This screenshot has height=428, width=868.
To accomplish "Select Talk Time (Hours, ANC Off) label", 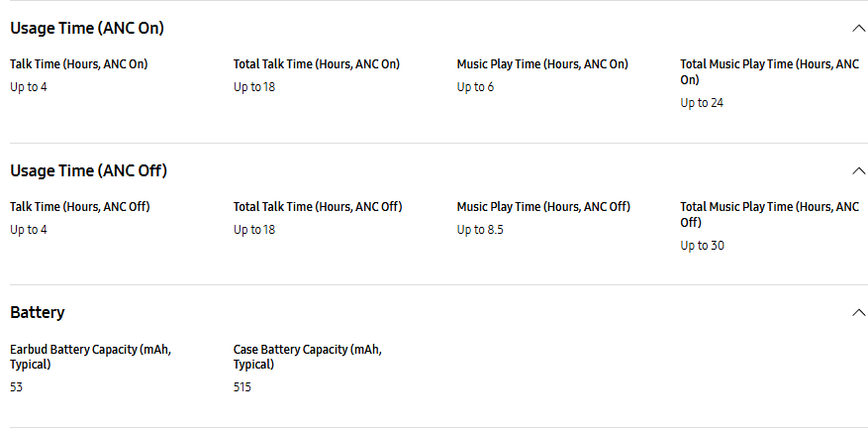I will [79, 207].
